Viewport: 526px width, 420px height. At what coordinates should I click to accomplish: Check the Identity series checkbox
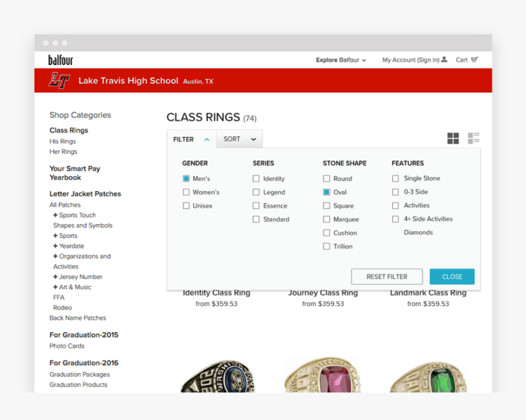pos(256,179)
